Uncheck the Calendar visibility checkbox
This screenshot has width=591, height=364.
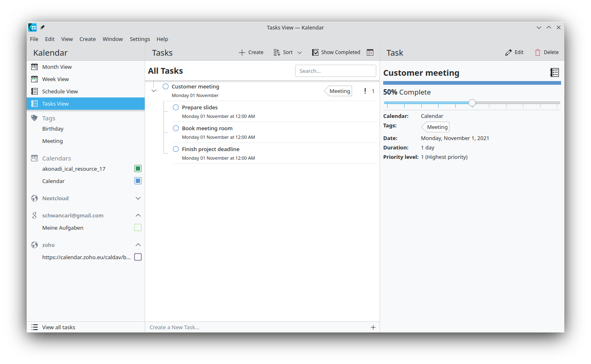pos(138,181)
